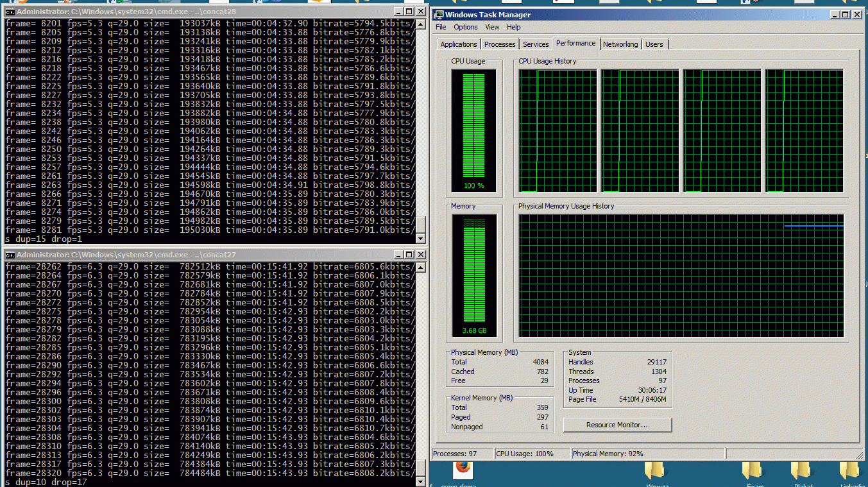Click the scrollbar thumb in the concat27 window
Screen dimensions: 868x487
pos(420,468)
